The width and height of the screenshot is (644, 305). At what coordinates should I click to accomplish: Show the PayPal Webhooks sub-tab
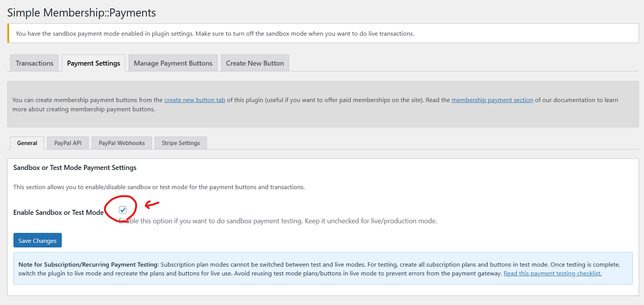[122, 143]
